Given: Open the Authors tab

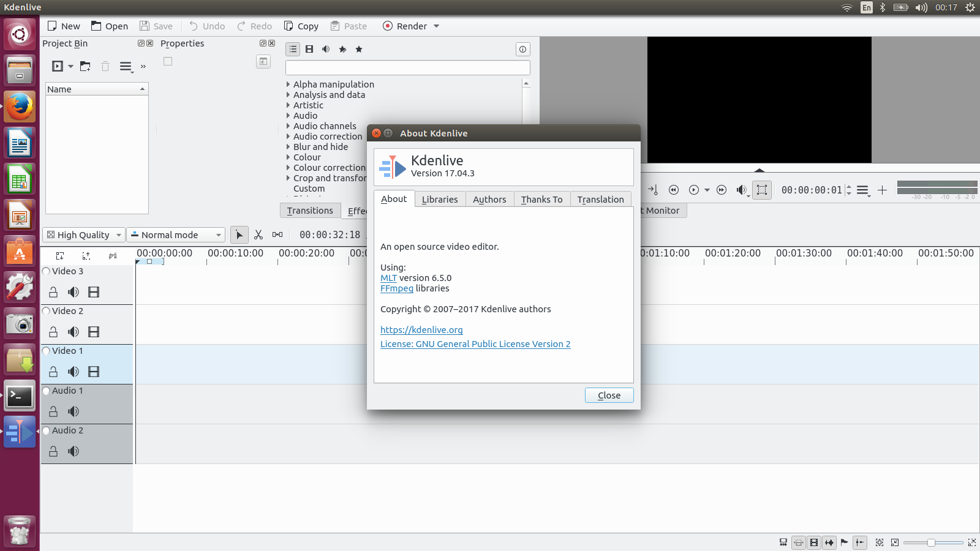Looking at the screenshot, I should (x=489, y=200).
